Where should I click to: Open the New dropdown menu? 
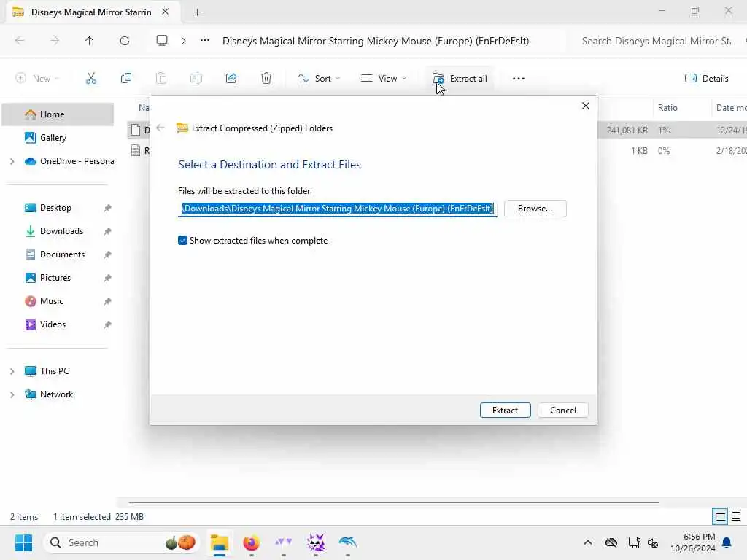click(x=37, y=79)
